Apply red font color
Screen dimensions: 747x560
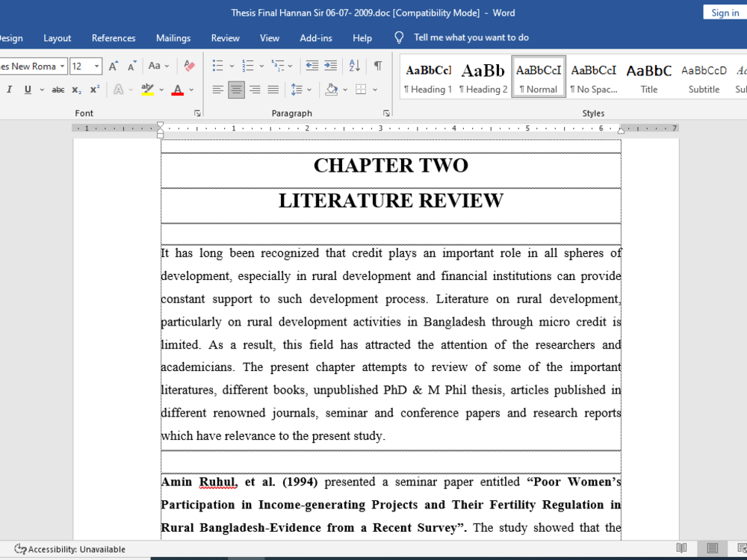click(x=178, y=90)
